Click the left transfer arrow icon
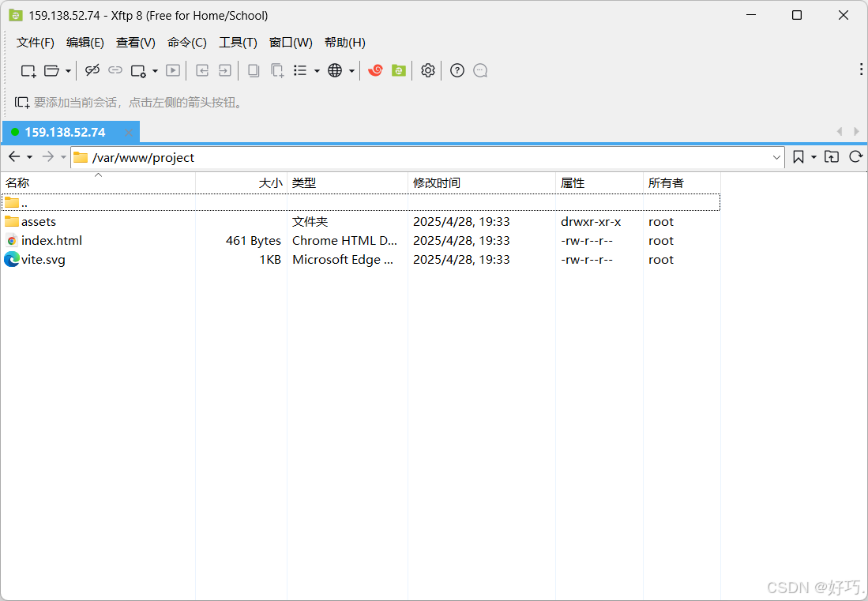Image resolution: width=868 pixels, height=601 pixels. (202, 70)
